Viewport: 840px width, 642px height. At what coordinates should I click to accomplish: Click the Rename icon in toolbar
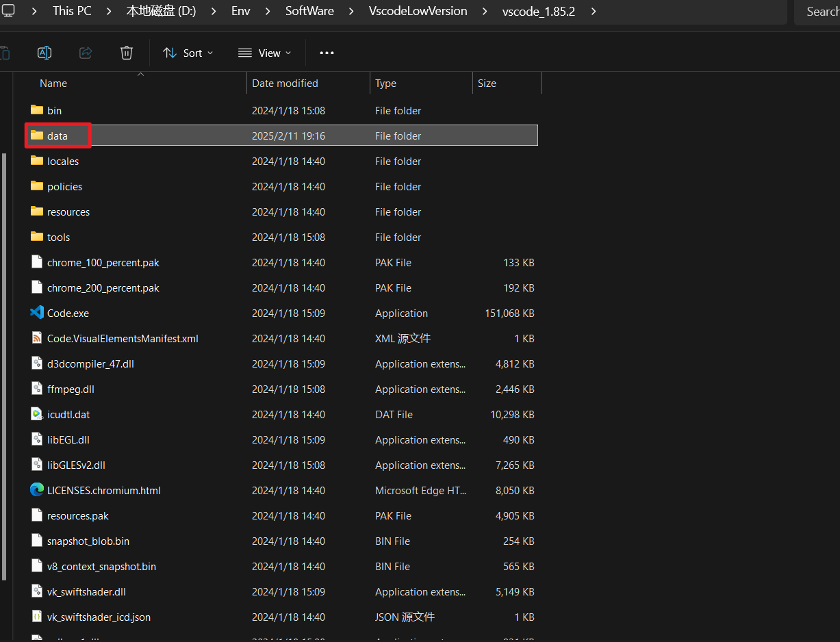(x=44, y=53)
